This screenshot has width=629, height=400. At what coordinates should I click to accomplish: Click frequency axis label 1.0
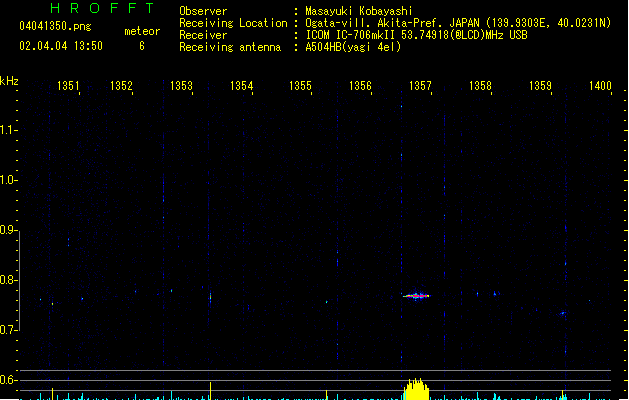[8, 180]
